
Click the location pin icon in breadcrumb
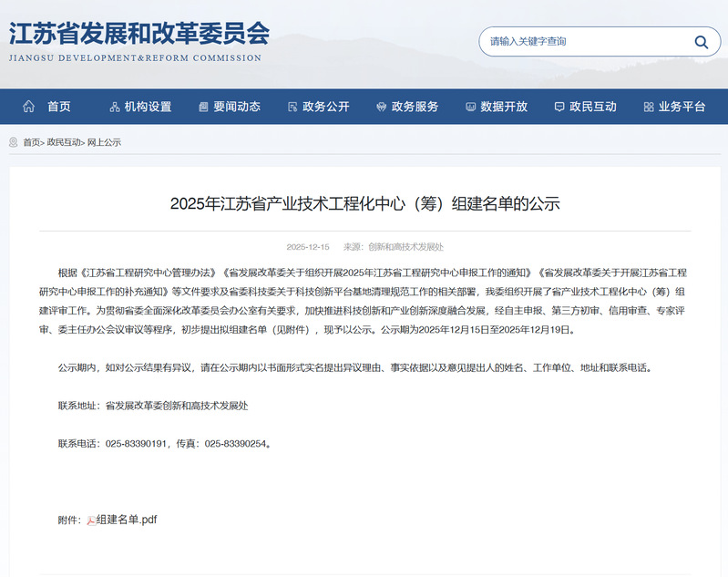[x=14, y=142]
